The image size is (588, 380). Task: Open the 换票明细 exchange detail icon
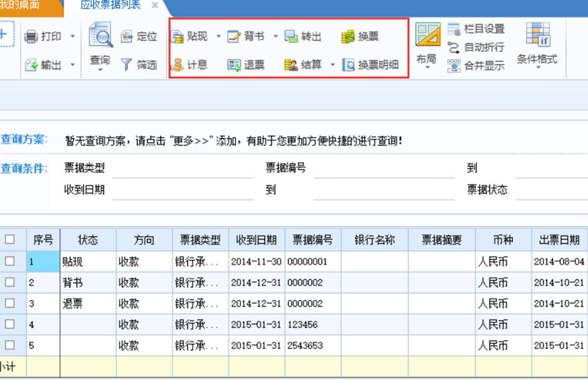[349, 65]
